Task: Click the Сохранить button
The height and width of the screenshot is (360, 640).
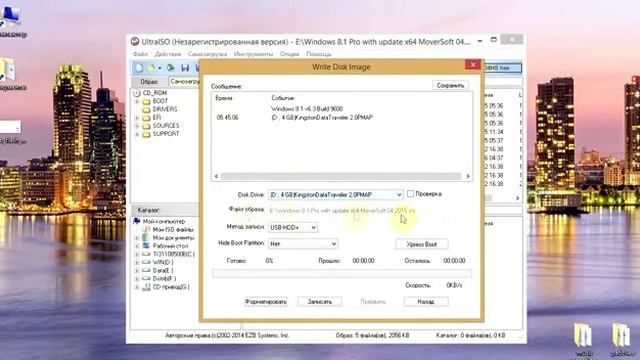Action: [x=450, y=85]
